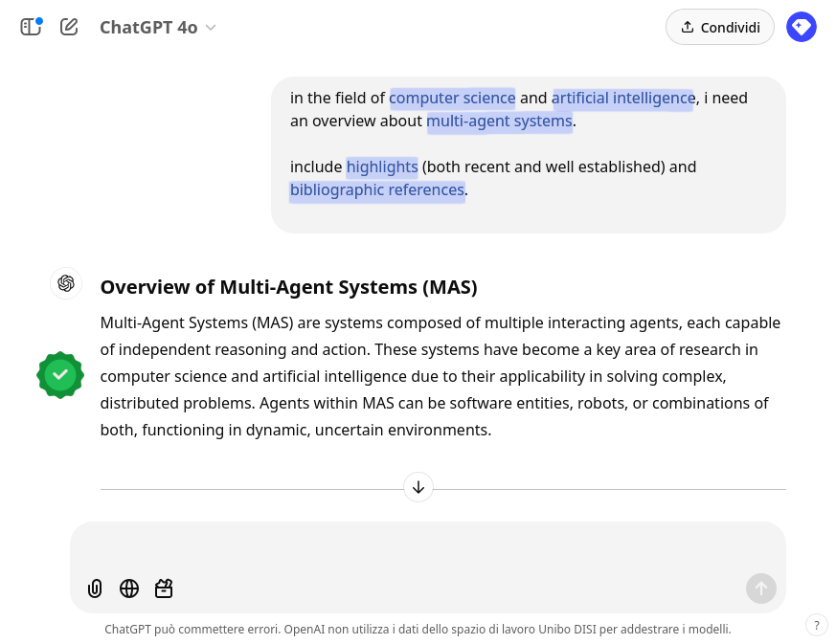Click highlighted 'computer science' link
The height and width of the screenshot is (644, 836).
[452, 98]
